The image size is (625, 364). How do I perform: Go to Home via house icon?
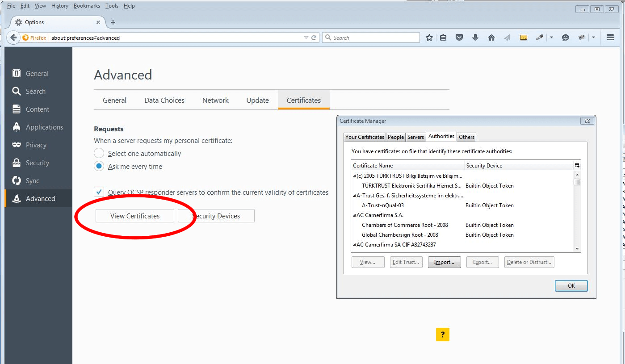coord(491,38)
